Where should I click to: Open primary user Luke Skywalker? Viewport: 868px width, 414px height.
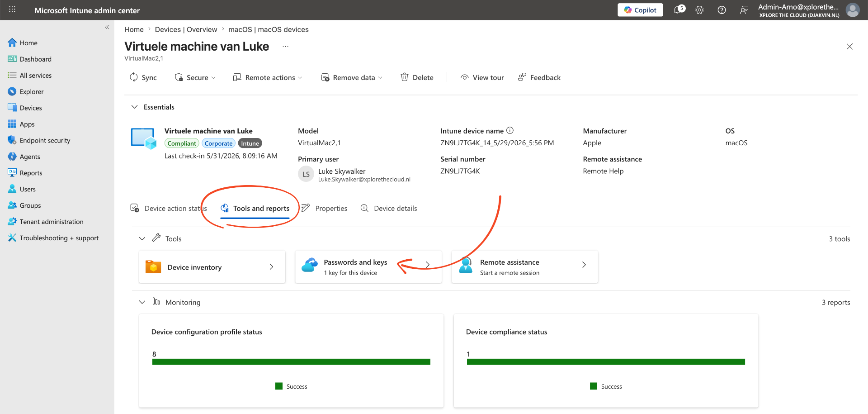coord(342,171)
